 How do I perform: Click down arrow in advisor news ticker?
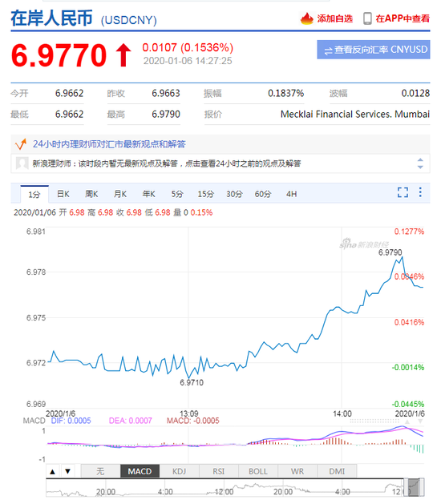[420, 167]
